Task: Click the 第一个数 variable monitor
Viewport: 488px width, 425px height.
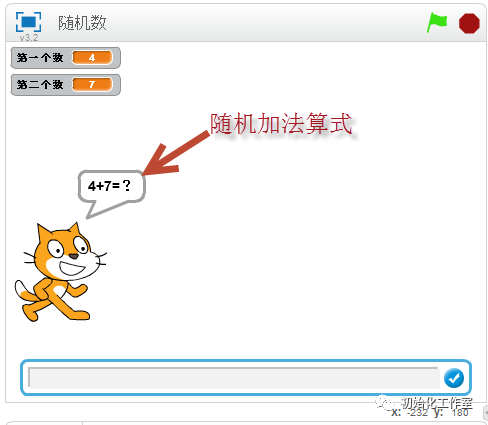Action: pyautogui.click(x=66, y=58)
